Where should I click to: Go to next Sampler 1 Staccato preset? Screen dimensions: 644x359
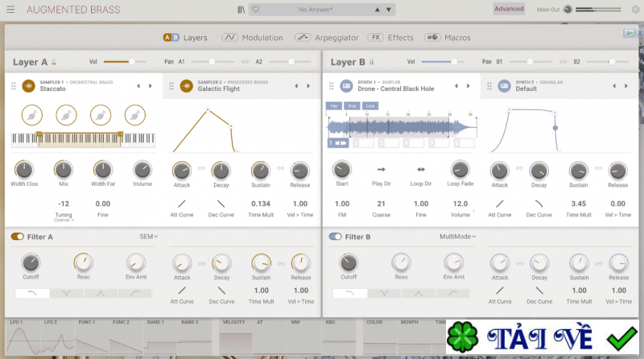tap(151, 86)
